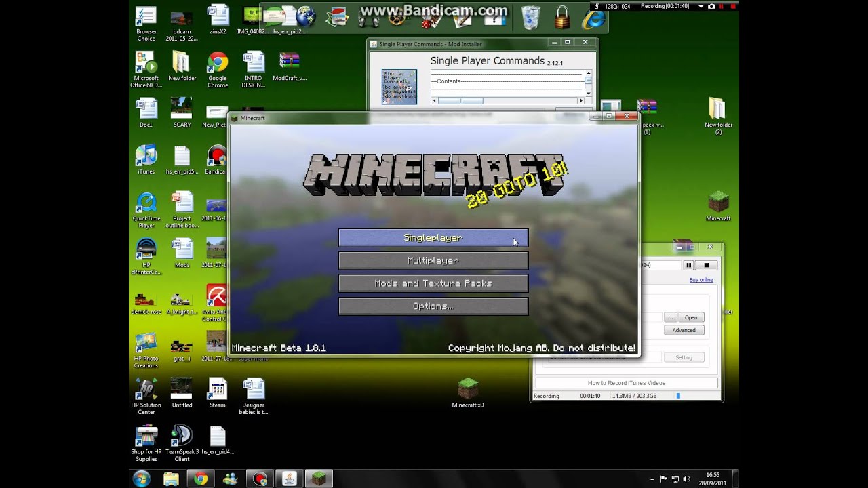The image size is (868, 488).
Task: Browse output folder with the ... button
Action: pyautogui.click(x=670, y=317)
